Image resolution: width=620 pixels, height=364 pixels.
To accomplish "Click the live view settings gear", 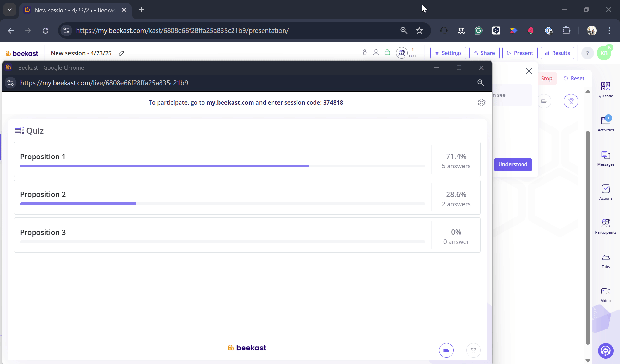I will pos(481,103).
